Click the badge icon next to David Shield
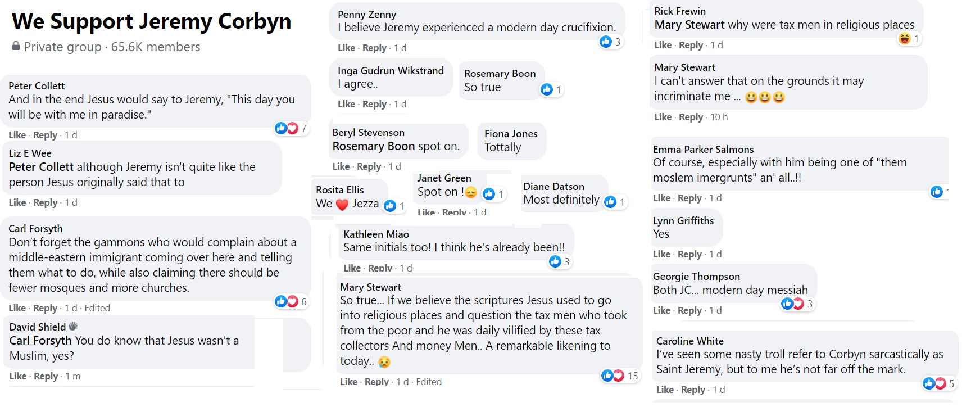The width and height of the screenshot is (980, 407). [73, 327]
